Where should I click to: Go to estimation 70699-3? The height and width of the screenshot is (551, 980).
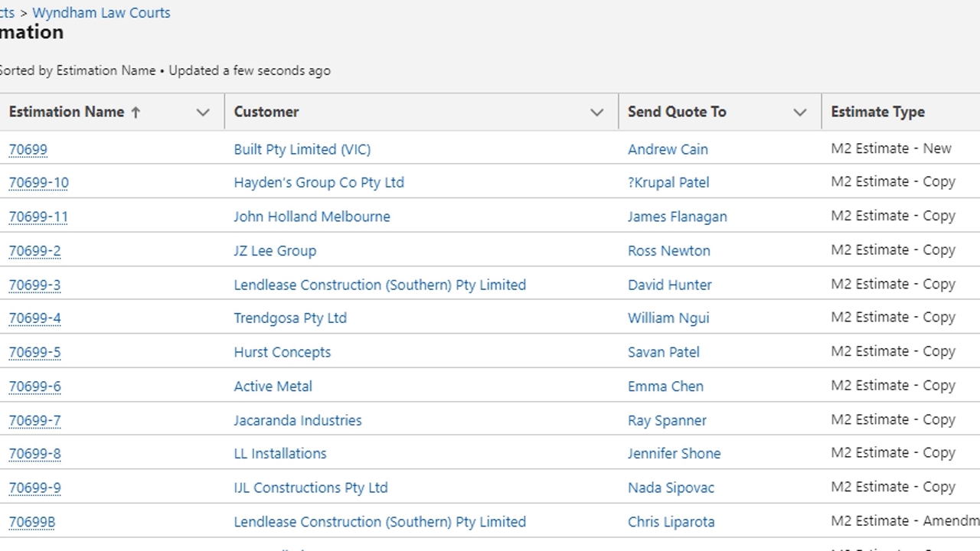[34, 285]
